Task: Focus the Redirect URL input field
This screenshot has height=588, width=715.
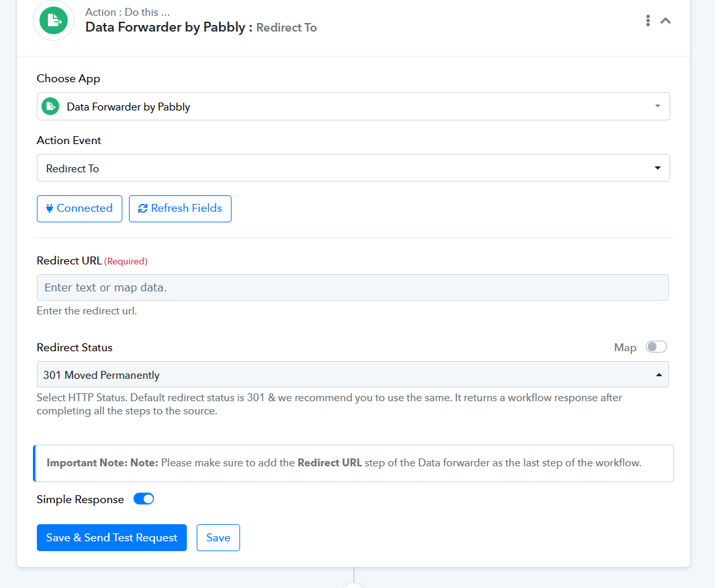Action: click(353, 287)
